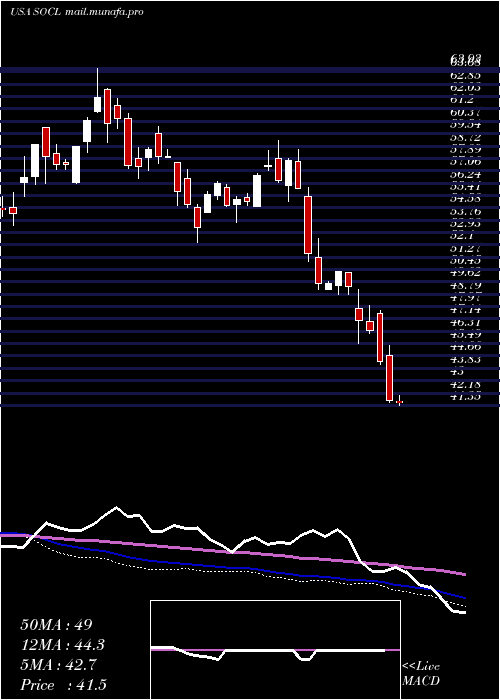Viewport: 500px width, 700px height.
Task: Click the 47.14 price axis label
Action: click(x=465, y=311)
